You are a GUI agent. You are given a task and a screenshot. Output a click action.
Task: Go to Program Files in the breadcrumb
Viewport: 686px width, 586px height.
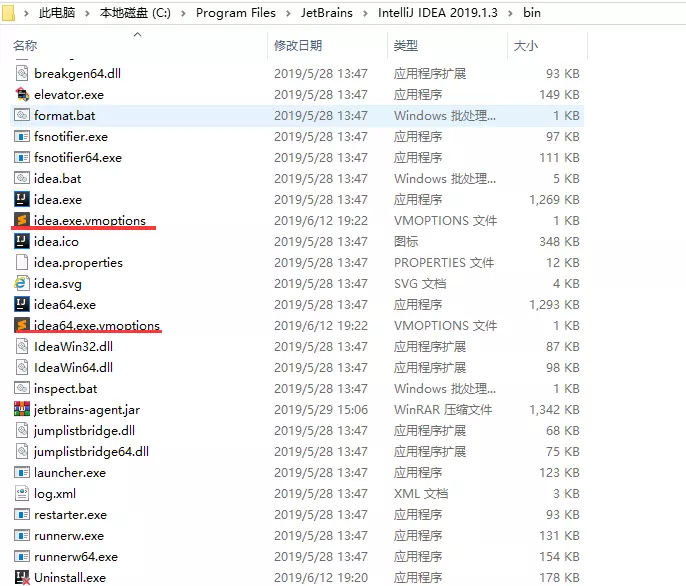pyautogui.click(x=236, y=13)
